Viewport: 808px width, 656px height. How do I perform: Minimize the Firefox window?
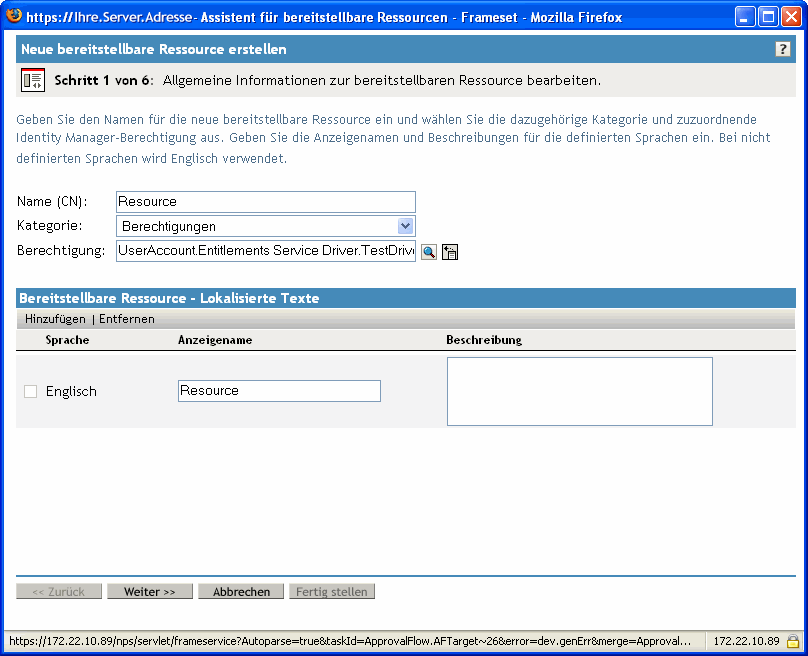coord(745,17)
